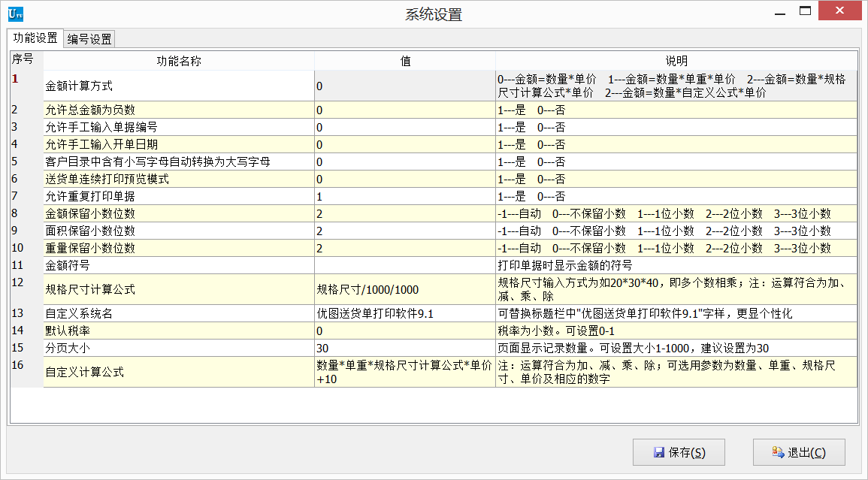Select the 规格尺寸计算公式 row name
This screenshot has width=868, height=480.
pyautogui.click(x=179, y=289)
